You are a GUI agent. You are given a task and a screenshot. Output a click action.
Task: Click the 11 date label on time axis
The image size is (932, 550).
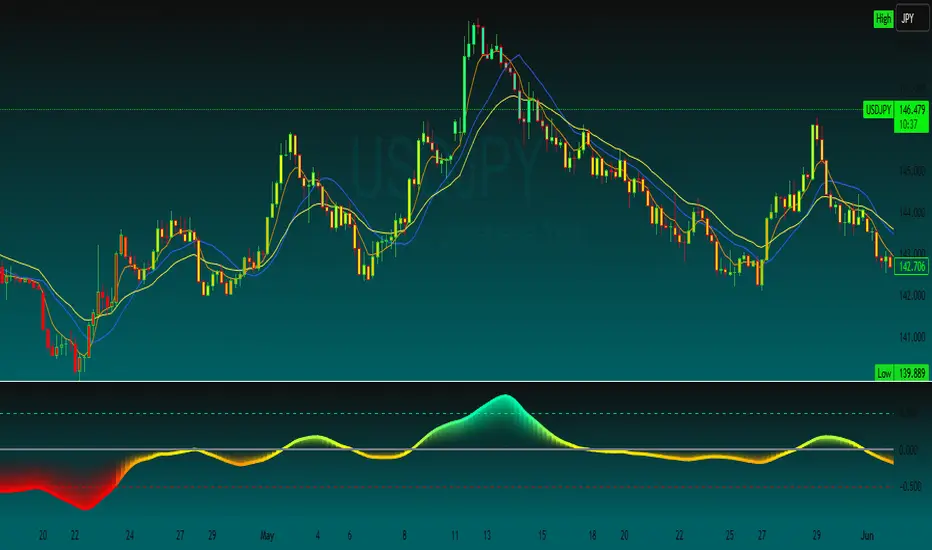(x=455, y=536)
